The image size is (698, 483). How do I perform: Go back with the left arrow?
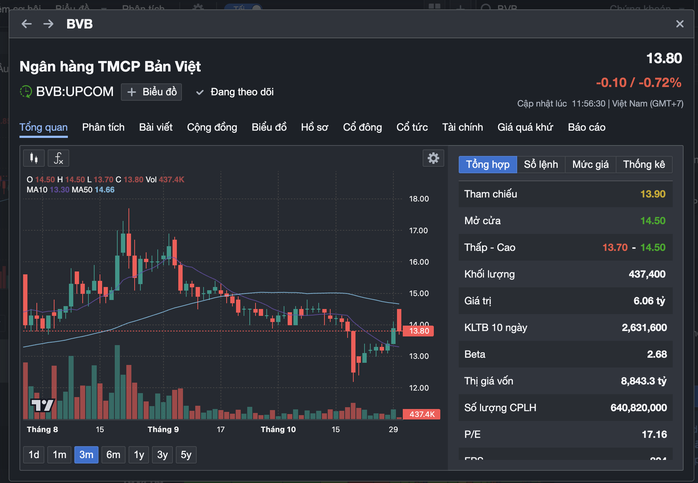click(x=27, y=23)
